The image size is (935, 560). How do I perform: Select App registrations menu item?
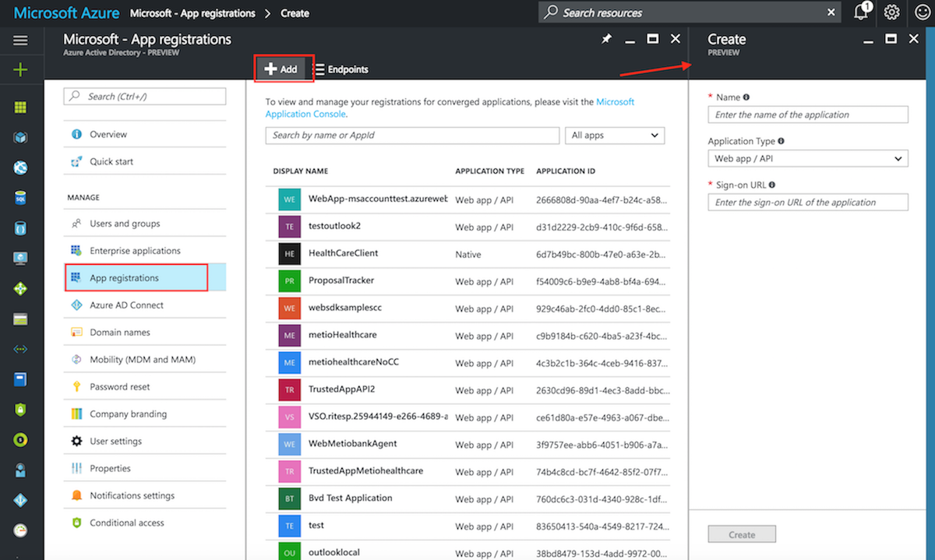click(x=145, y=278)
